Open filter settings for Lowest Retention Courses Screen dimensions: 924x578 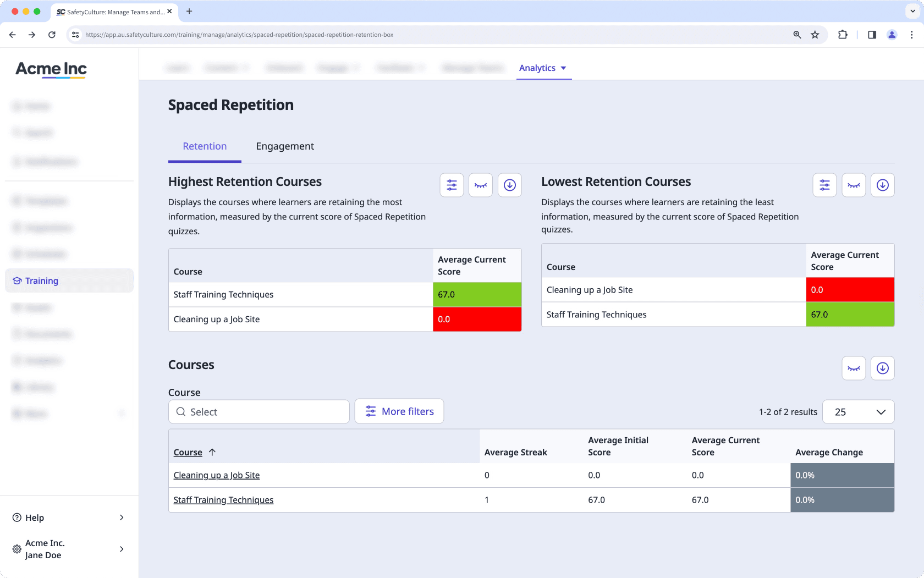[824, 185]
